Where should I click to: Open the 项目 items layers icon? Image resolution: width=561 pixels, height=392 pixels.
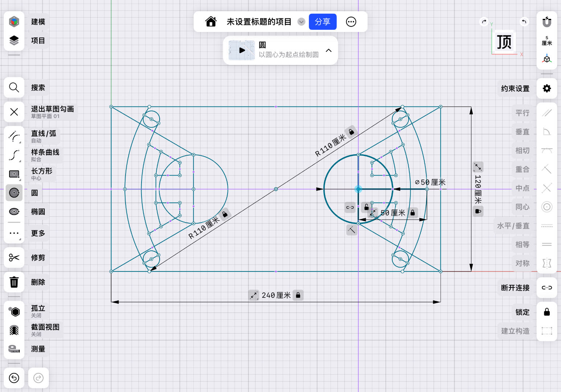click(x=14, y=40)
